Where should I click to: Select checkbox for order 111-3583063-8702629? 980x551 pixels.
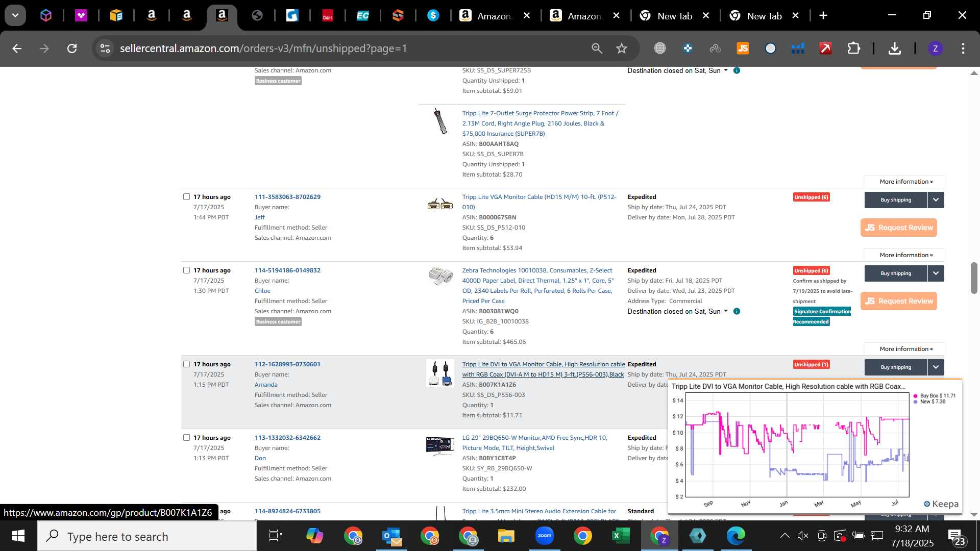[186, 197]
